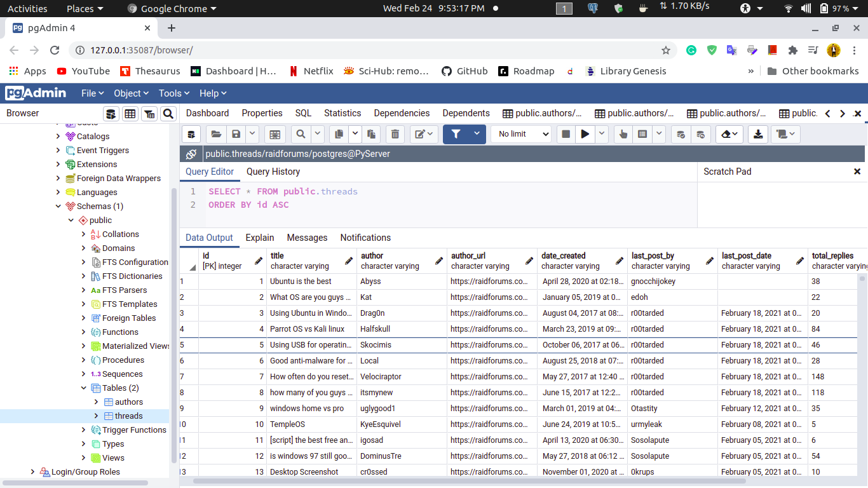
Task: Select the Trigger Functions tree item
Action: [x=134, y=430]
